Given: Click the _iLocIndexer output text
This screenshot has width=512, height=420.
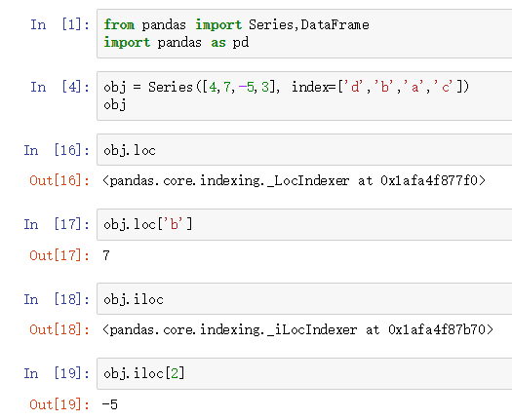Looking at the screenshot, I should point(297,330).
